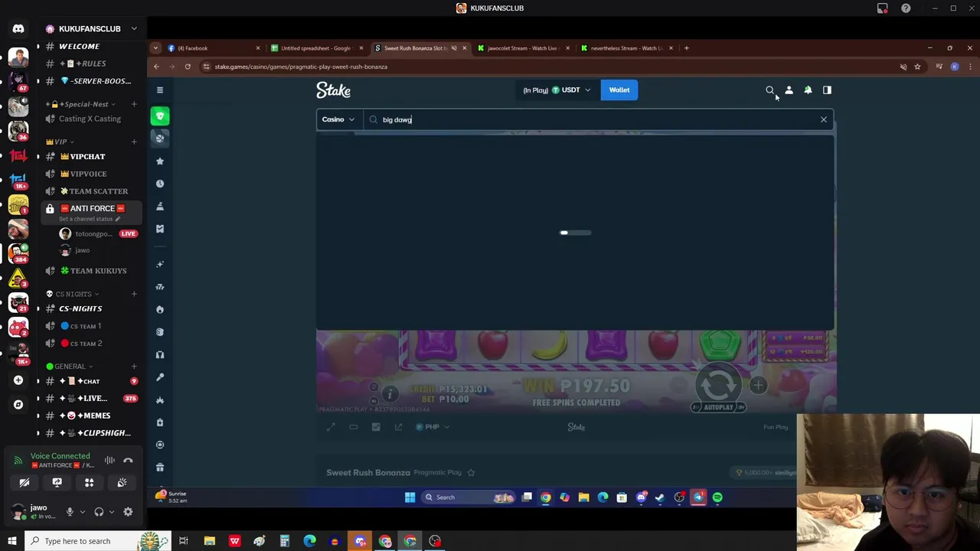Toggle game fullscreen icon
The width and height of the screenshot is (980, 551).
coord(331,427)
